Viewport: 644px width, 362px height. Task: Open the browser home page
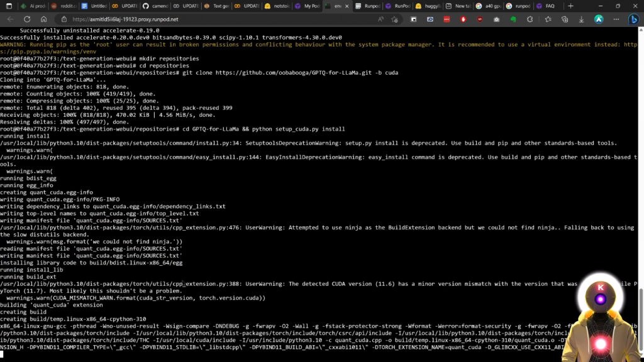click(43, 19)
